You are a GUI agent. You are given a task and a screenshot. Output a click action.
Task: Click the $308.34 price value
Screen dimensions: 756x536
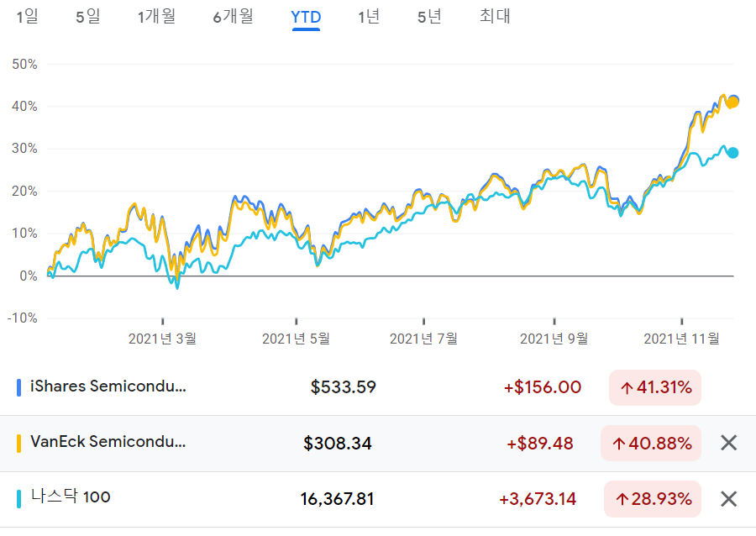click(x=338, y=443)
